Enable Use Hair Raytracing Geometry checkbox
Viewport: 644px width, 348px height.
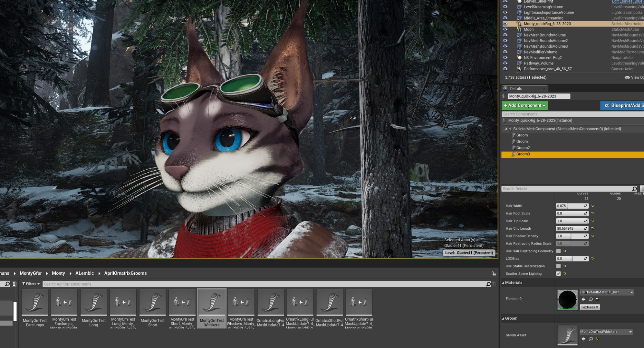(x=559, y=251)
